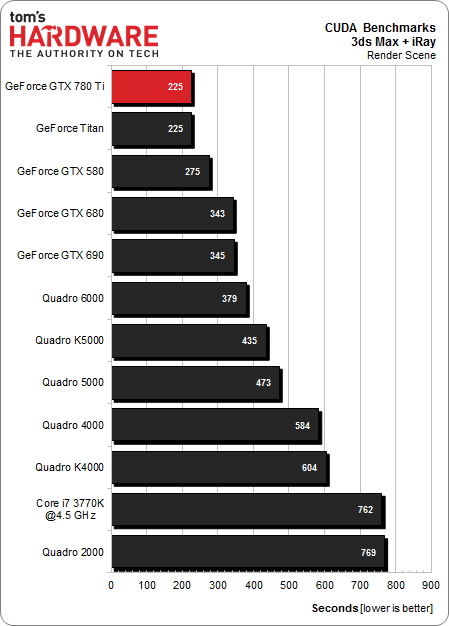Select the red GeForce GTX 780 Ti bar
Viewport: 449px width, 626px height.
[152, 87]
